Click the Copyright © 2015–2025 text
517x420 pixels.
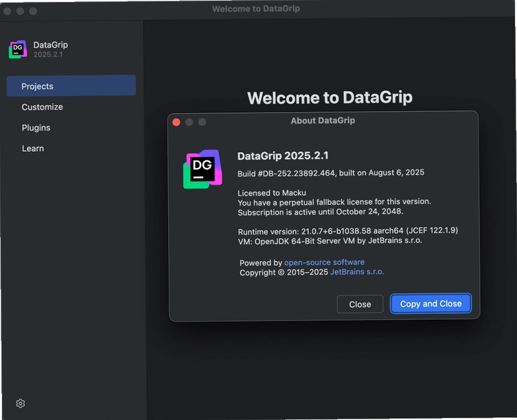(284, 272)
